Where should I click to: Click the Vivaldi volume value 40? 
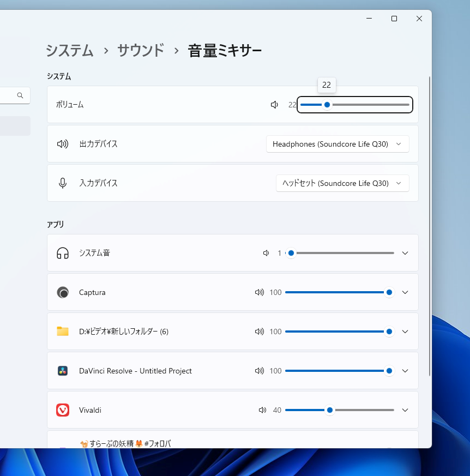[277, 410]
